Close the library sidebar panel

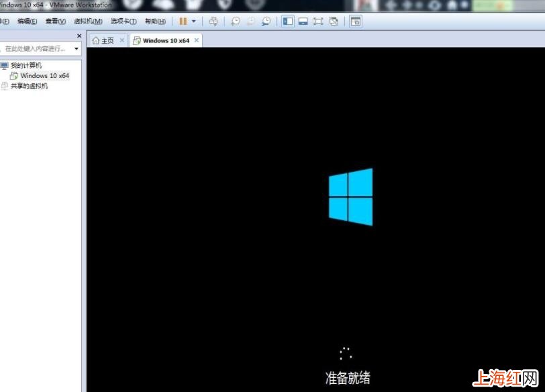[x=79, y=36]
